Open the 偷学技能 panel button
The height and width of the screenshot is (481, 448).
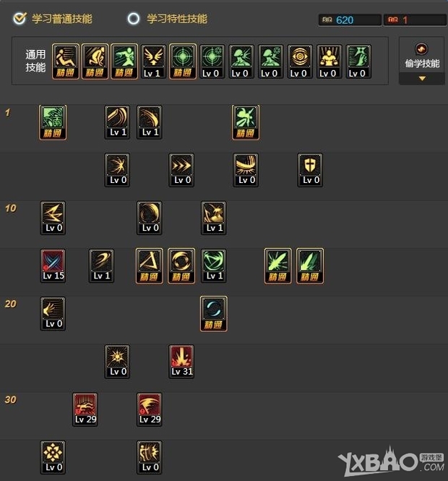[x=422, y=56]
